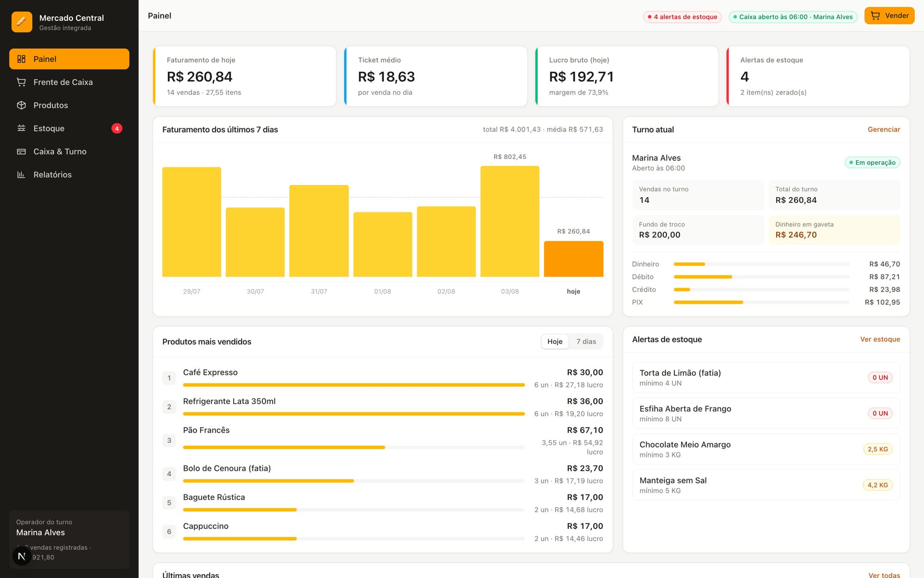
Task: Open Gerenciar link in Turno atual
Action: (x=884, y=129)
